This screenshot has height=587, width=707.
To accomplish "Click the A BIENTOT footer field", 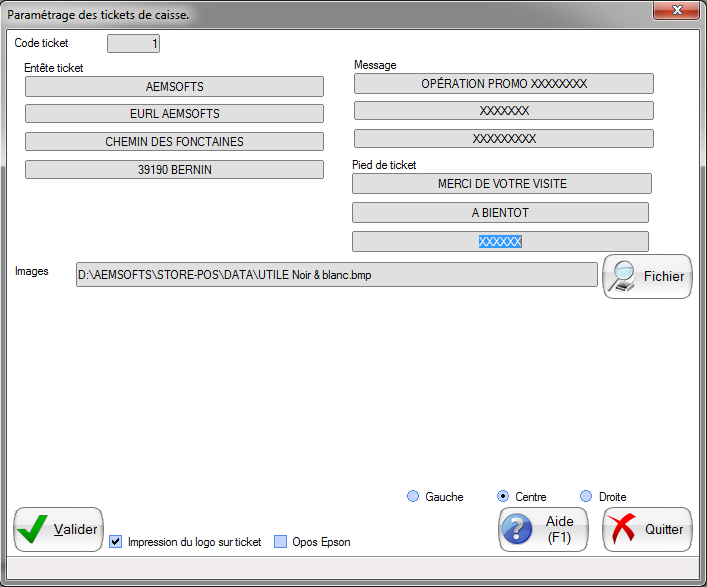I will (500, 213).
